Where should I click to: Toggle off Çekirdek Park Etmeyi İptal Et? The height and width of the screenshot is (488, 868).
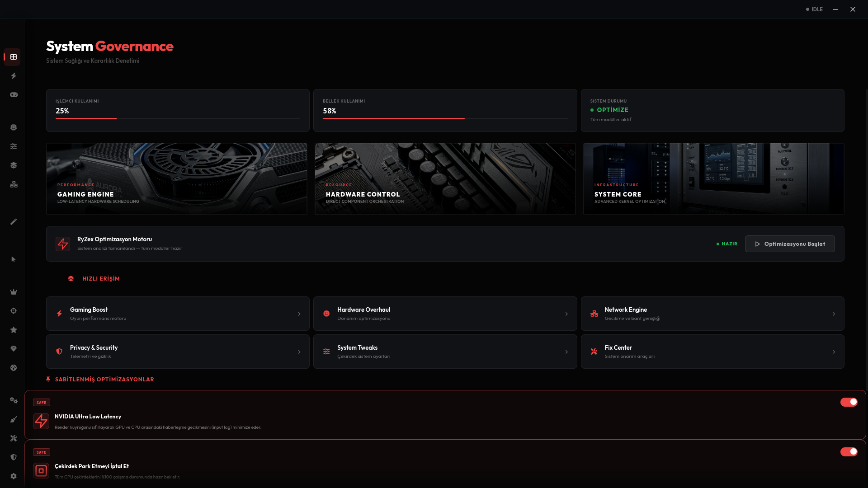[x=849, y=452]
